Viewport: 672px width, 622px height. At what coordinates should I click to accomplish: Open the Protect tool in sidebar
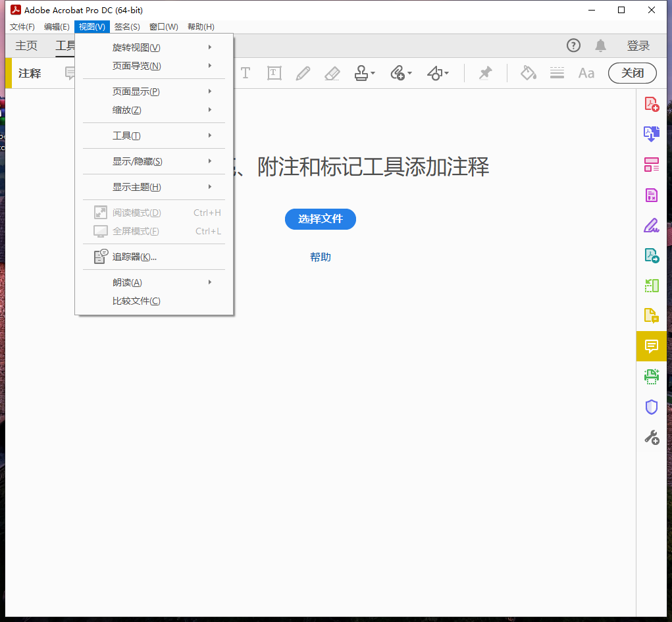click(652, 407)
